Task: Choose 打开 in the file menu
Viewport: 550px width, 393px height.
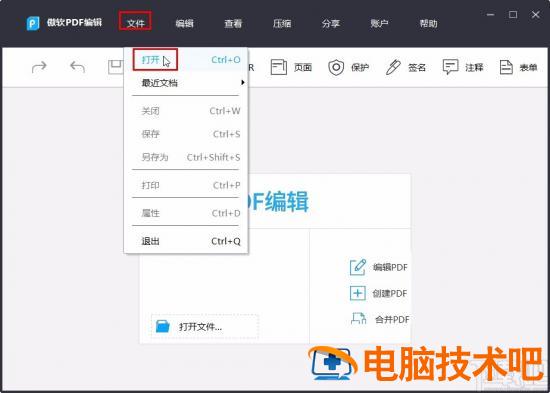Action: point(186,60)
